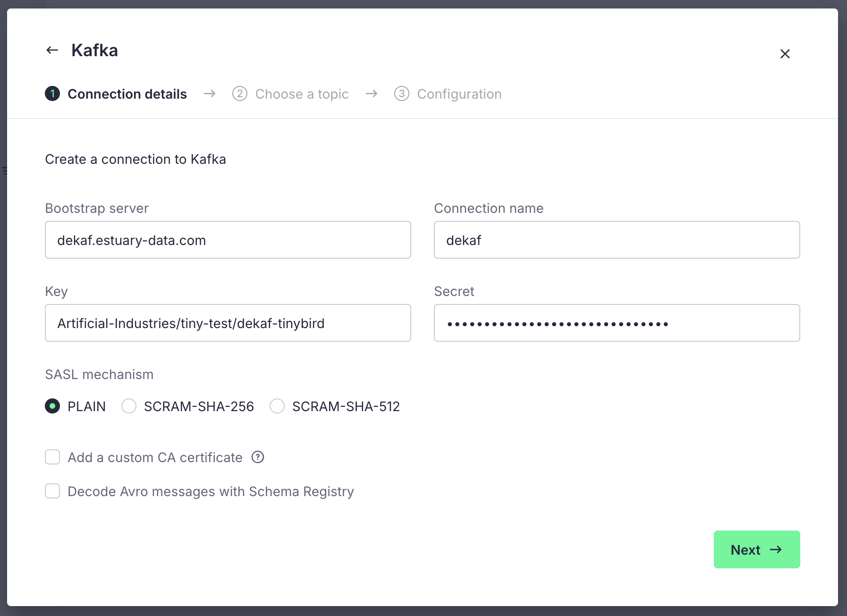847x616 pixels.
Task: Switch to the Choose a topic step
Action: click(x=302, y=94)
